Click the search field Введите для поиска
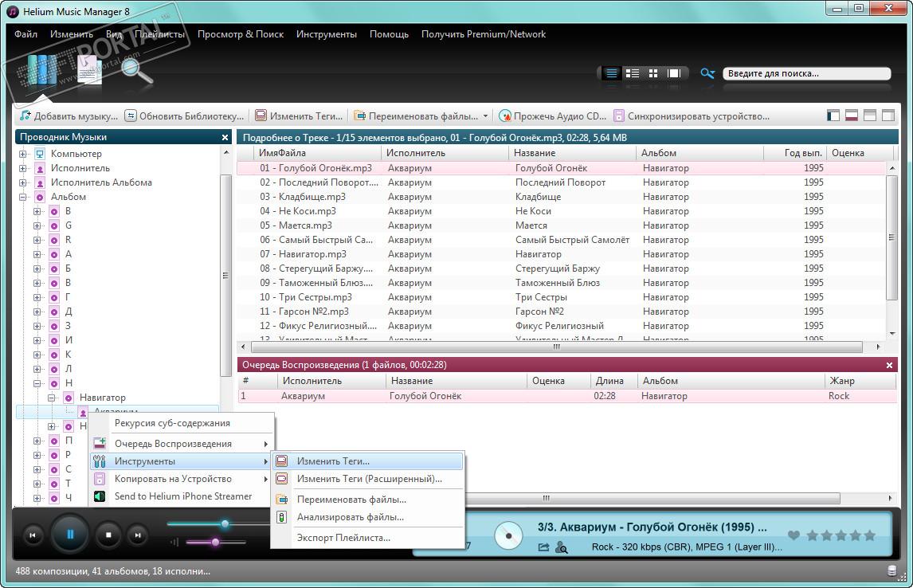 [807, 73]
